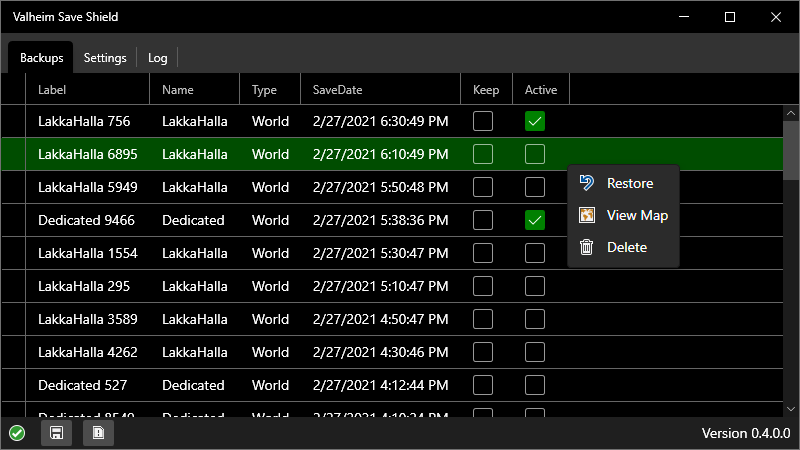Select the Dedicated 9466 label cell
The width and height of the screenshot is (800, 450).
pyautogui.click(x=87, y=220)
